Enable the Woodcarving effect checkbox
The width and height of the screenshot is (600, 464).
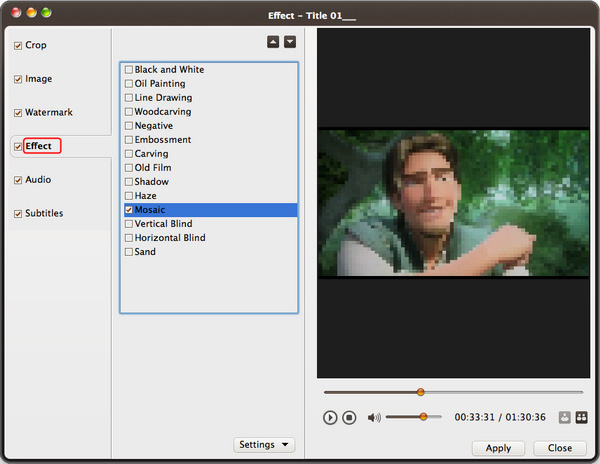pos(129,112)
